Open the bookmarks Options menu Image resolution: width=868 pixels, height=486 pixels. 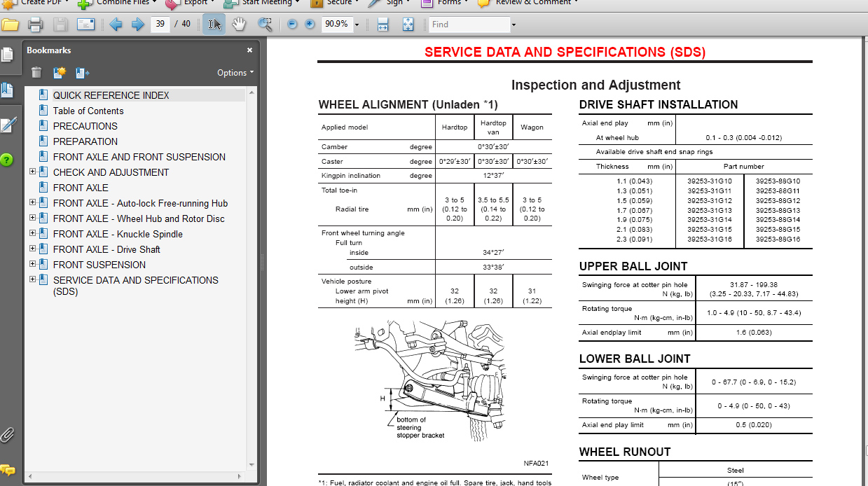point(235,73)
